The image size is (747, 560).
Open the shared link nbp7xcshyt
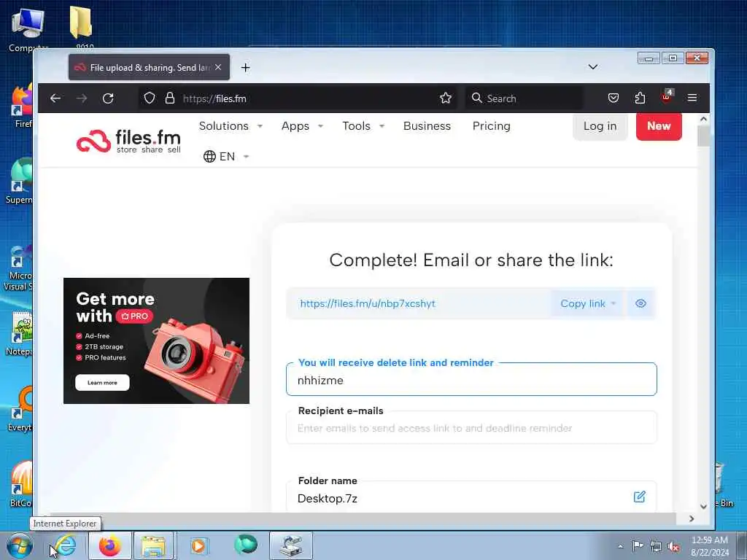[368, 303]
